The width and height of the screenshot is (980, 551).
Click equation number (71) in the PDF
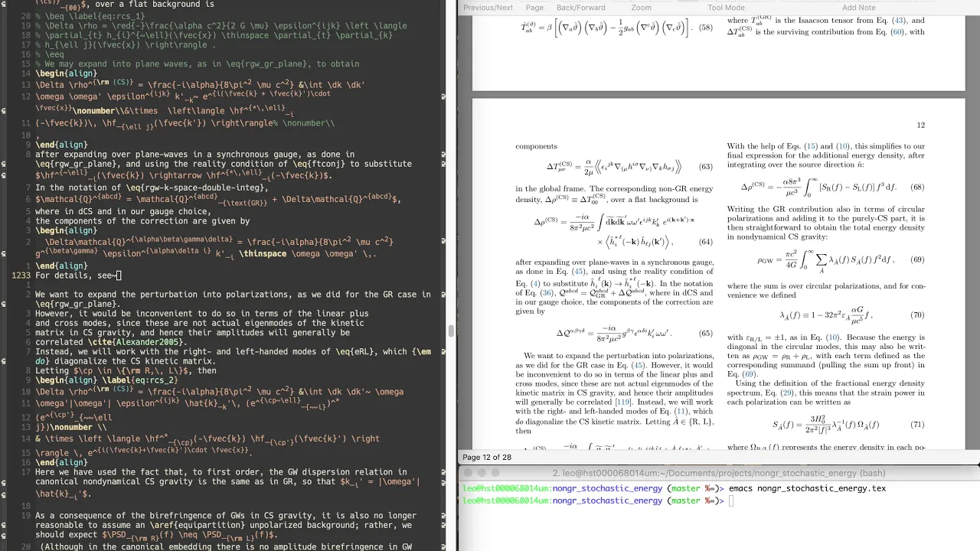(x=917, y=425)
